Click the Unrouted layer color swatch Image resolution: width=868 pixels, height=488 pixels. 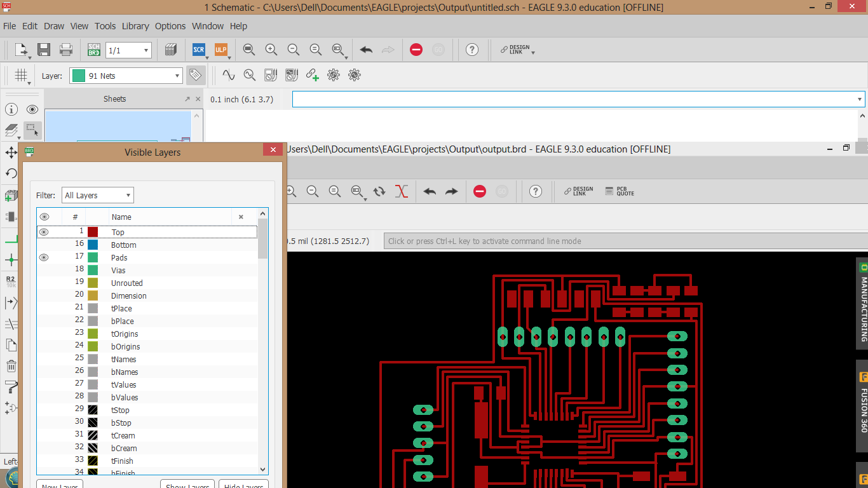pos(93,283)
